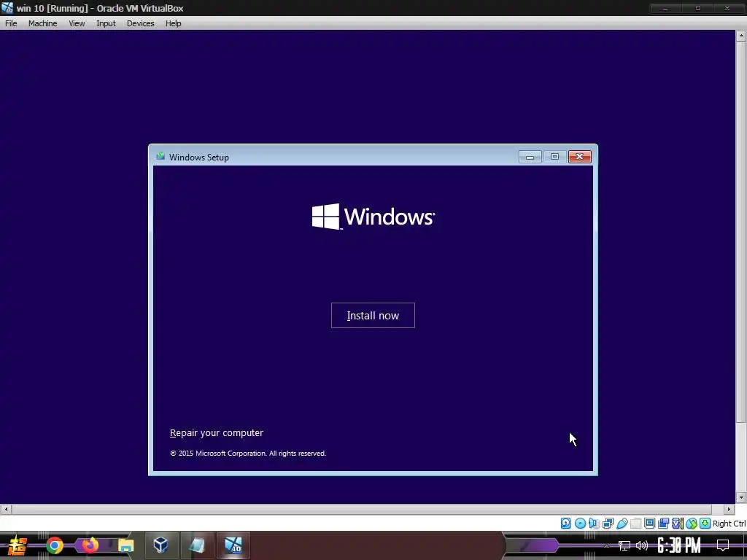Click the Right Ctrl host key label

(x=729, y=524)
